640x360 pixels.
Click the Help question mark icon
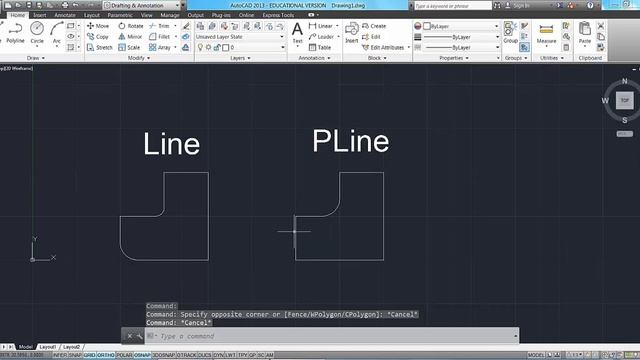pos(590,5)
